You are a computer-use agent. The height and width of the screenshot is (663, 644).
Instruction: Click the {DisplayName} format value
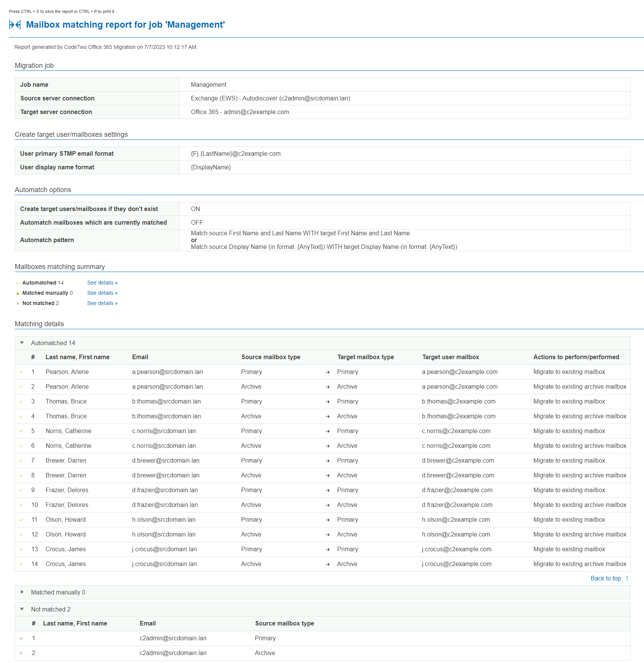[211, 167]
